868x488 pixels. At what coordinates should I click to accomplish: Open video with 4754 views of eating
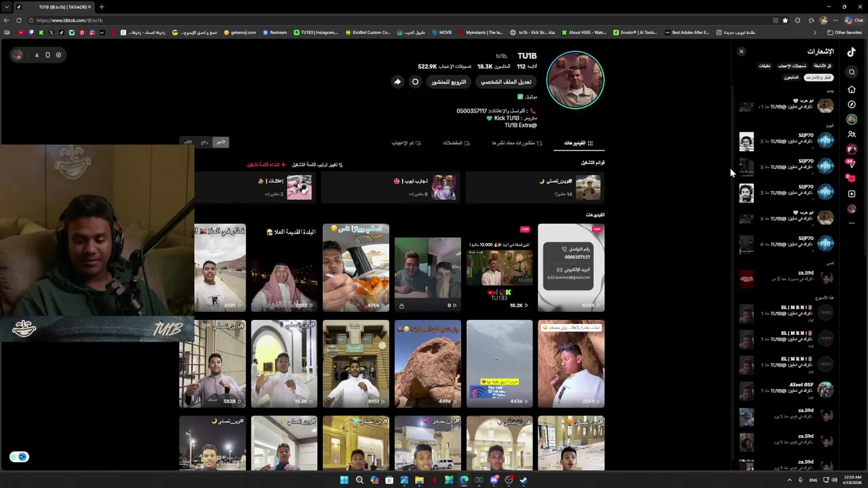tap(356, 268)
